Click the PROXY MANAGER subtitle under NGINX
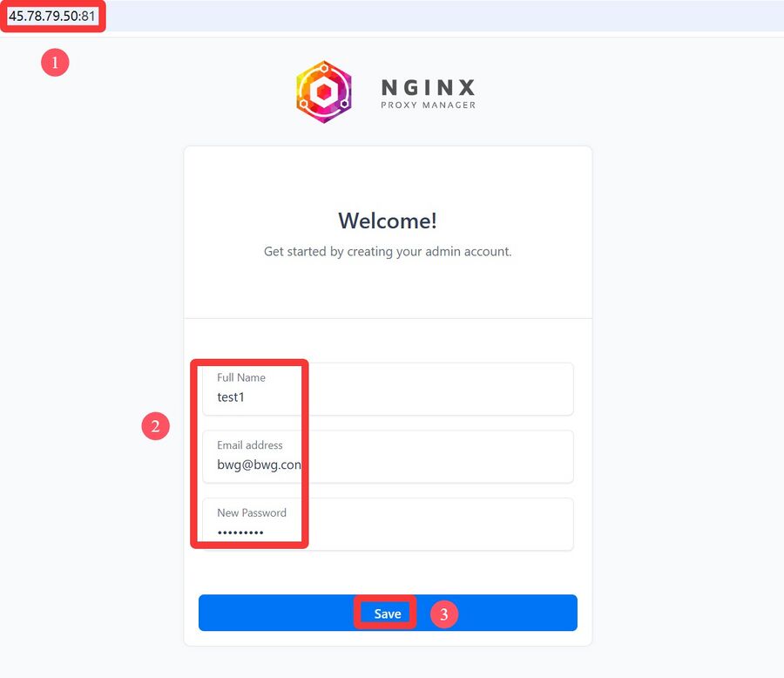 click(428, 105)
